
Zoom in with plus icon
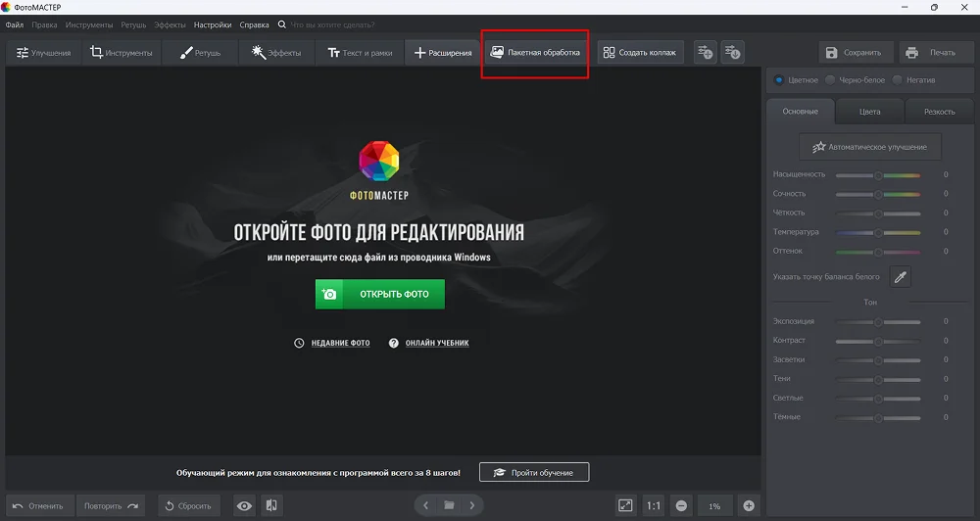(x=749, y=506)
